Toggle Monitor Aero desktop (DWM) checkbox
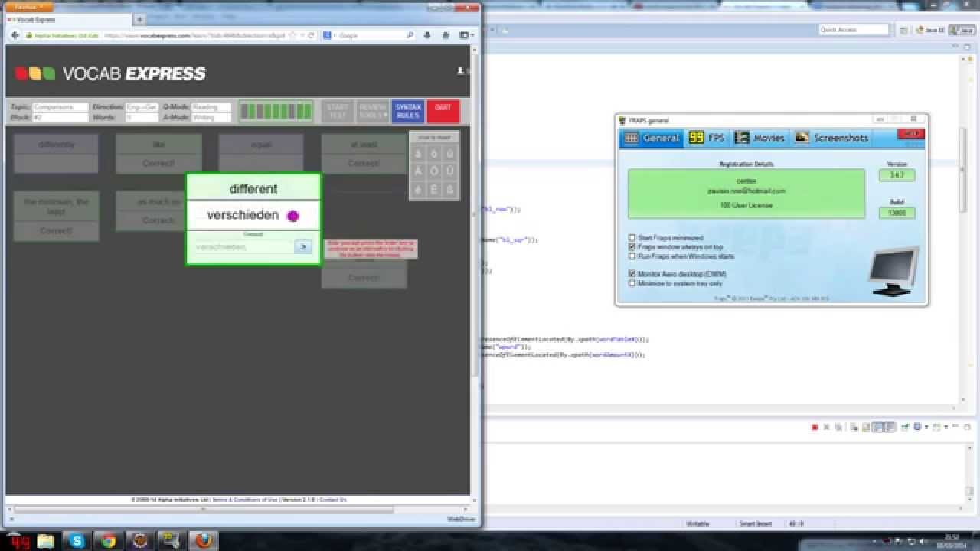 632,273
